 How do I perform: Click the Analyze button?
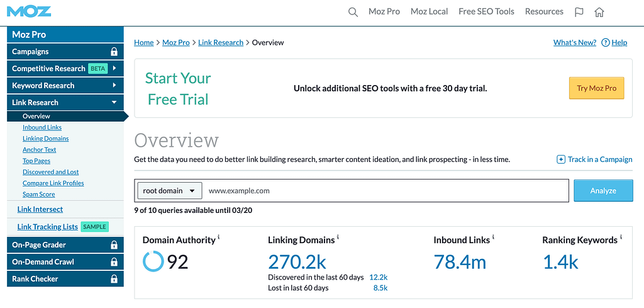tap(603, 190)
